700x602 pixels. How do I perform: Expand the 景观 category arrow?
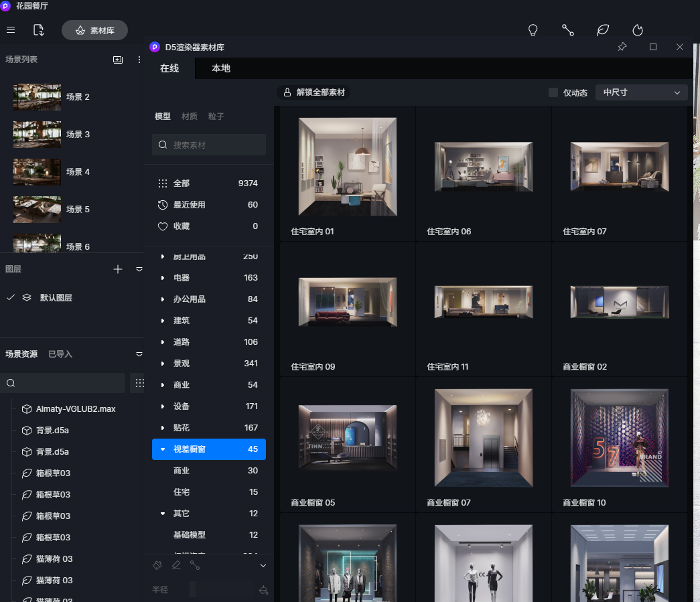click(x=163, y=363)
